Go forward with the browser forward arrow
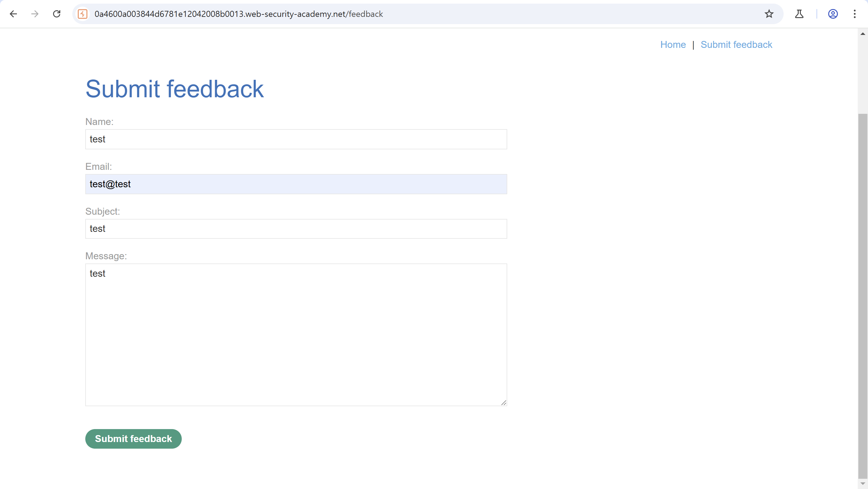The image size is (868, 489). [x=35, y=14]
